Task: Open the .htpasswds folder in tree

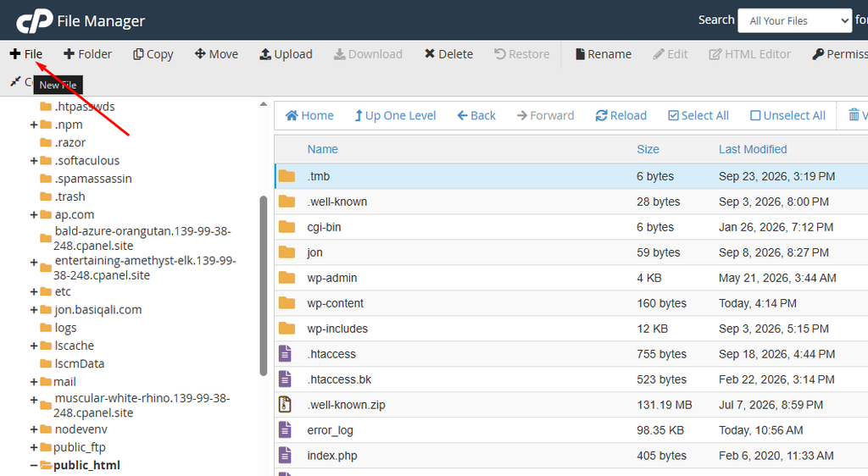Action: [x=84, y=107]
